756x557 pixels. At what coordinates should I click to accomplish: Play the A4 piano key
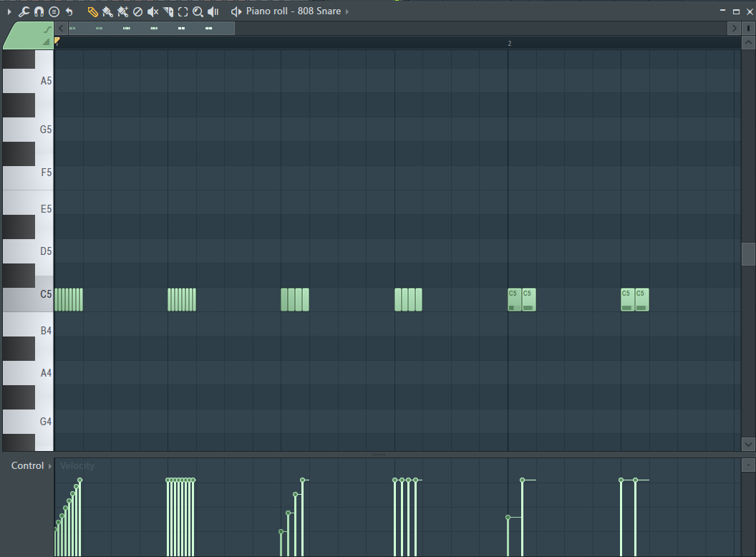[28, 373]
